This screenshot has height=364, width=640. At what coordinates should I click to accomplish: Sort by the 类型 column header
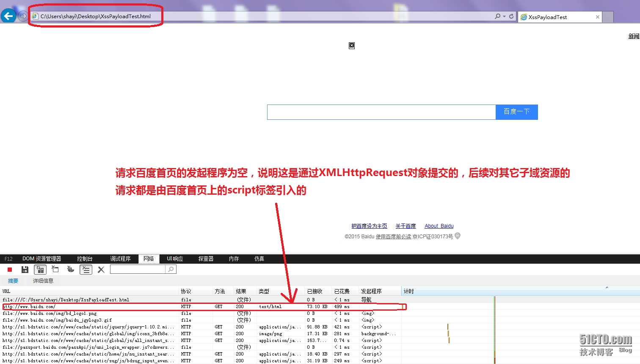(x=280, y=291)
